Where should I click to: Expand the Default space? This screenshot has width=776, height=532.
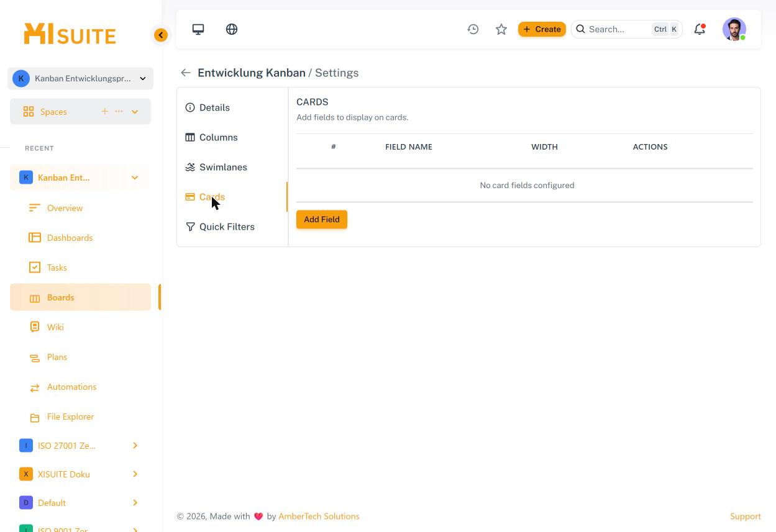coord(135,503)
